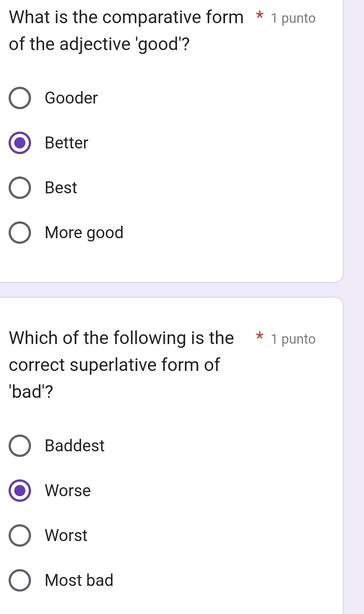
Task: Click '1 punto' label on the 'bad' question
Action: pyautogui.click(x=293, y=339)
